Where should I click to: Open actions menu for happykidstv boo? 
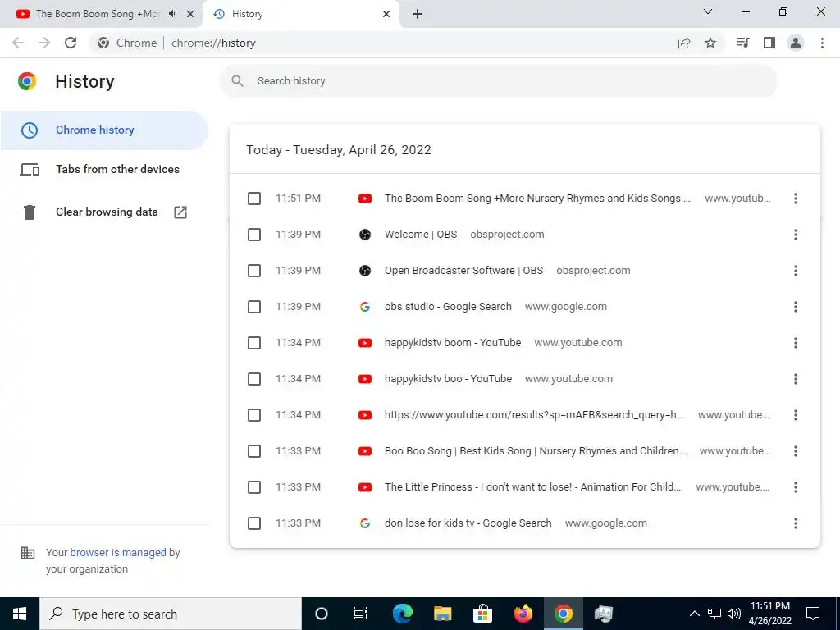point(796,379)
